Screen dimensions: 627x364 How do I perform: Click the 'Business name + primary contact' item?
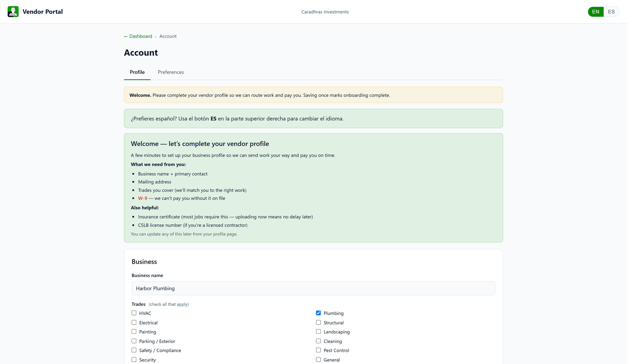[x=173, y=174]
